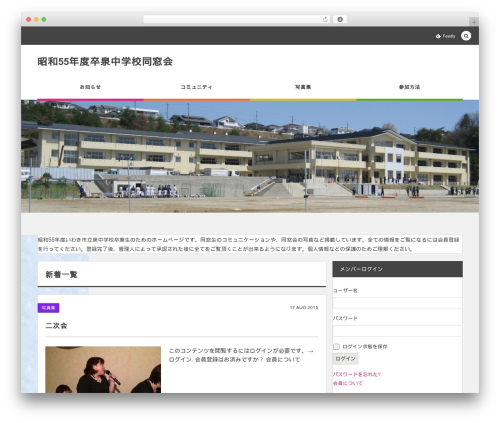Image resolution: width=500 pixels, height=423 pixels.
Task: Click the search icon in top bar
Action: click(x=466, y=36)
